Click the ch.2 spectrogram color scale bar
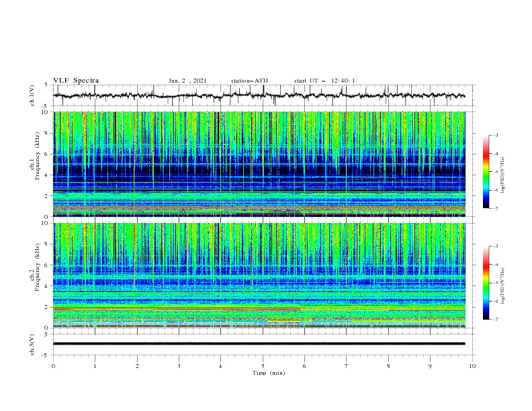 point(486,283)
